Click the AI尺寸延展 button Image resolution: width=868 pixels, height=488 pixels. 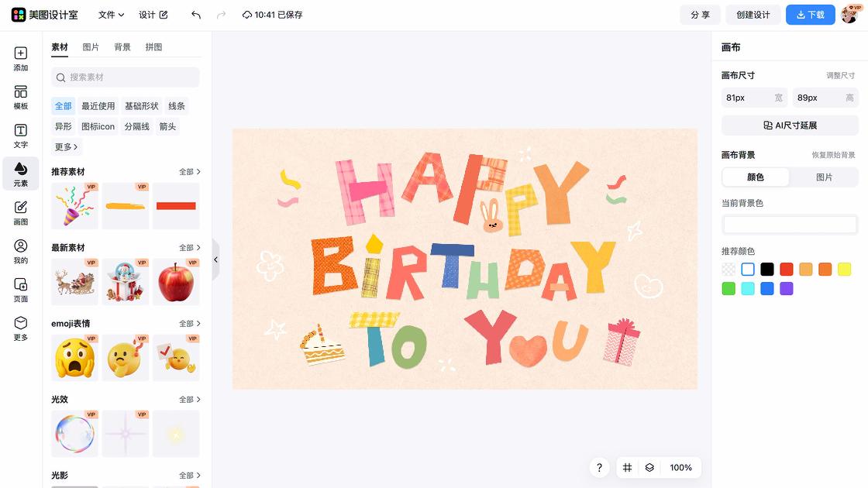coord(790,125)
